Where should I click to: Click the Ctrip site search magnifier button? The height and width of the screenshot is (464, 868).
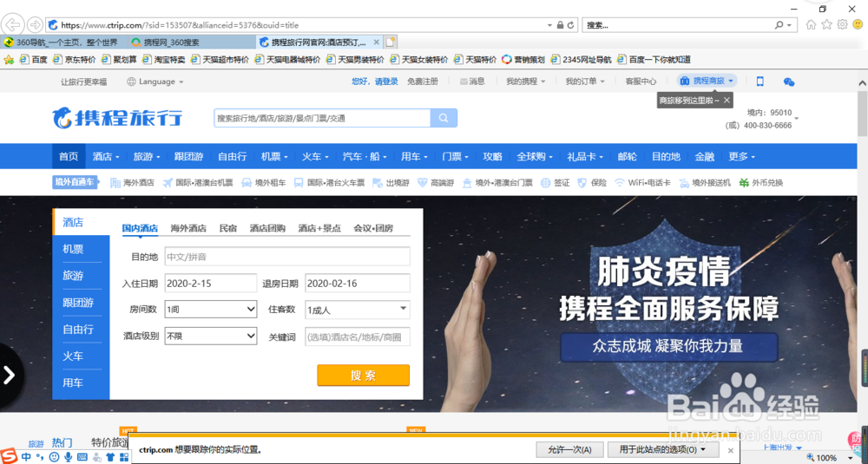coord(444,118)
